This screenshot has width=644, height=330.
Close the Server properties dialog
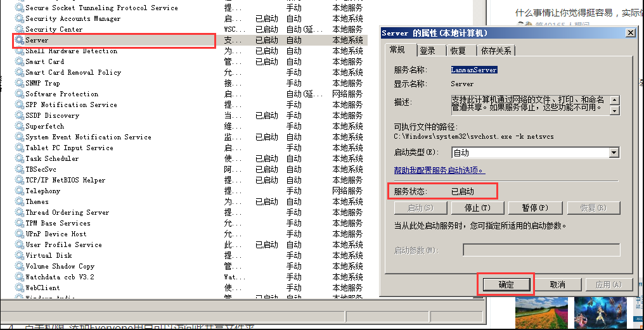(630, 33)
